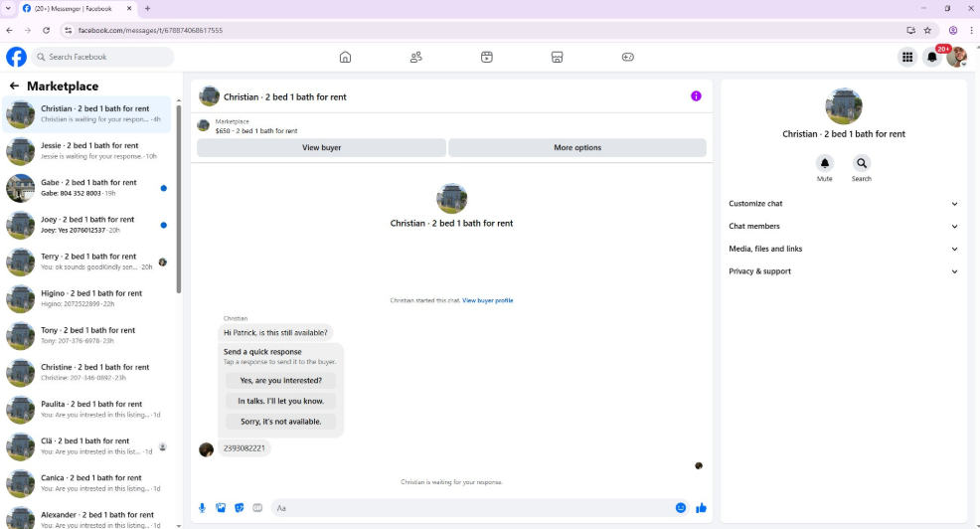This screenshot has width=980, height=529.
Task: Mute this conversation with the bell icon
Action: [x=824, y=163]
